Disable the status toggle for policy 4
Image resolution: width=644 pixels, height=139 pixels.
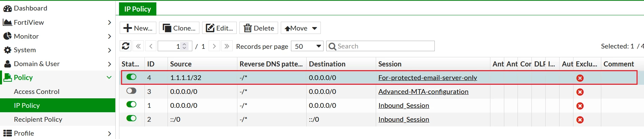click(x=131, y=77)
